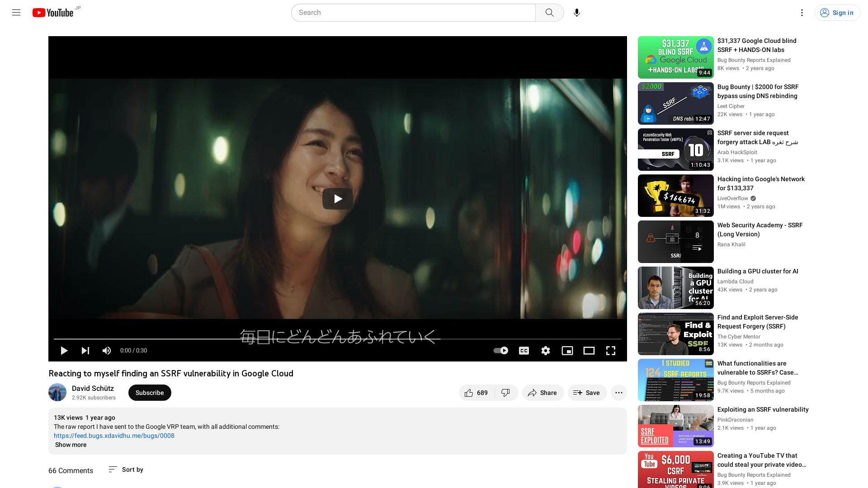This screenshot has height=488, width=868.
Task: Open player settings gear
Action: point(546,351)
